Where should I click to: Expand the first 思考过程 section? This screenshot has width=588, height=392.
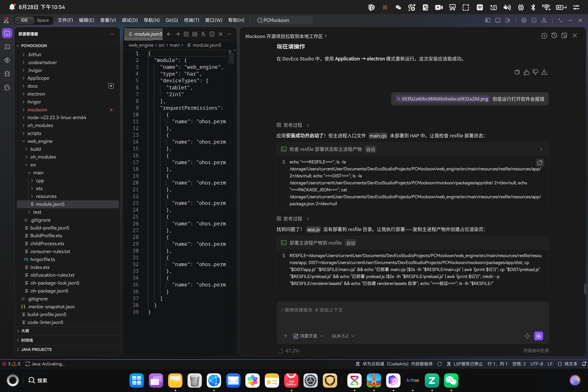pyautogui.click(x=293, y=125)
